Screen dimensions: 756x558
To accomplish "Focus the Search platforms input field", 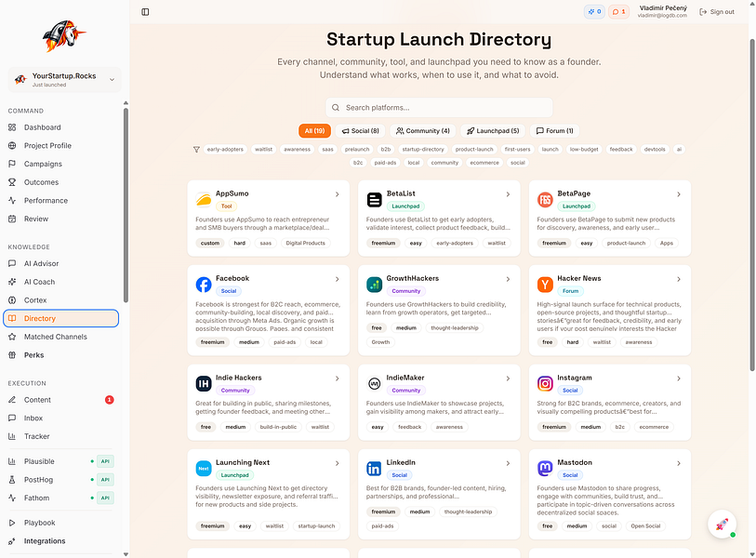I will pyautogui.click(x=439, y=108).
